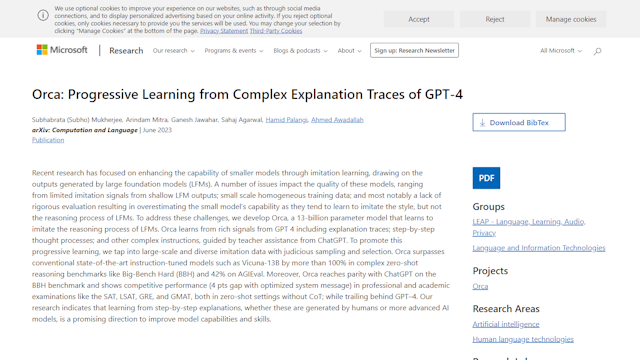Viewport: 640px width, 360px height.
Task: Open the blue PDF icon
Action: (x=486, y=178)
